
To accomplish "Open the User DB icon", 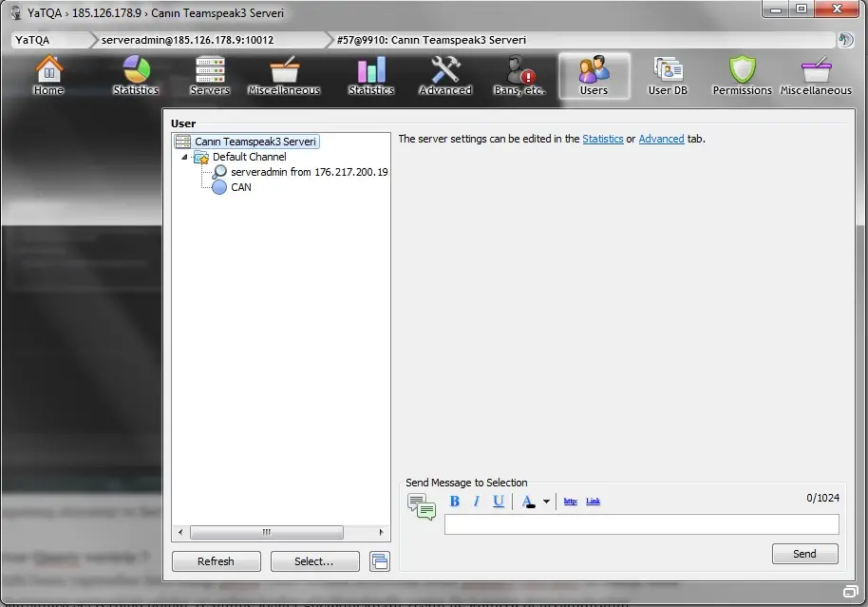I will click(669, 76).
